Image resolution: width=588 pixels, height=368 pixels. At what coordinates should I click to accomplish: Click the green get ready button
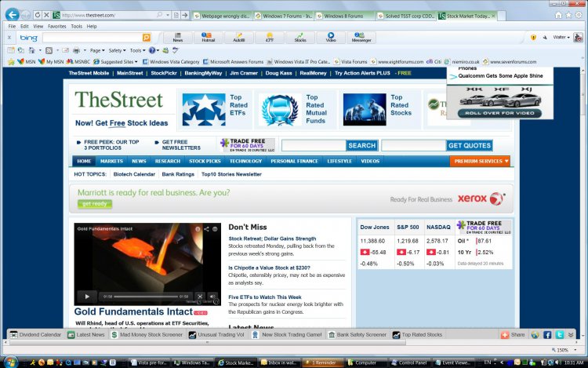pos(95,204)
